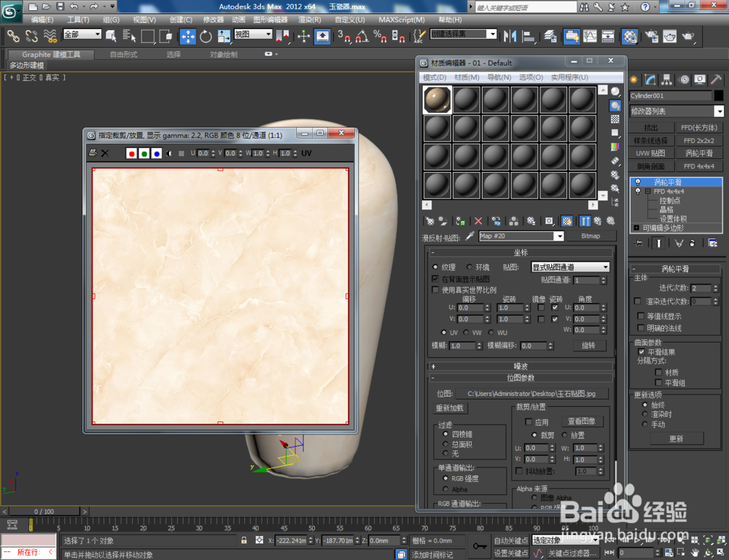Viewport: 729px width, 560px height.
Task: Collapse the 位图参数 rollout
Action: 521,378
